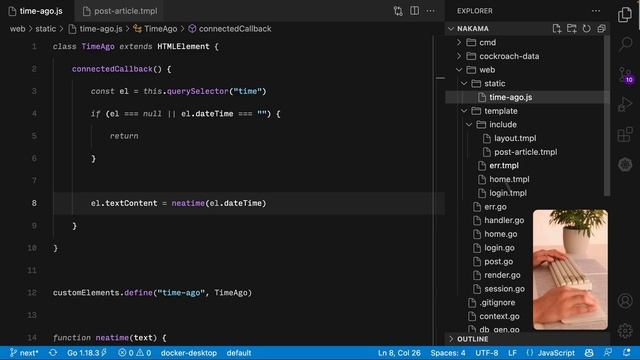640x360 pixels.
Task: Click the connectedCallback breadcrumb
Action: pos(230,29)
